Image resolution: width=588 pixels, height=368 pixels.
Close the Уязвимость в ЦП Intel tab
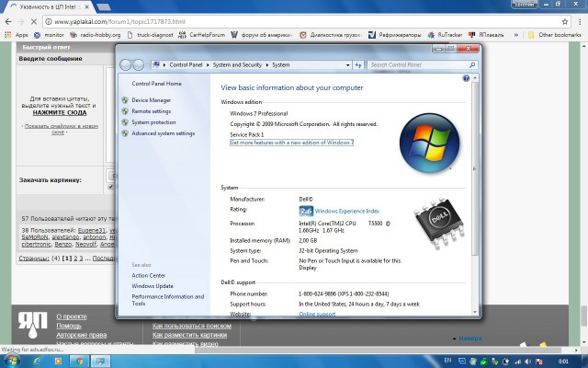[x=87, y=6]
